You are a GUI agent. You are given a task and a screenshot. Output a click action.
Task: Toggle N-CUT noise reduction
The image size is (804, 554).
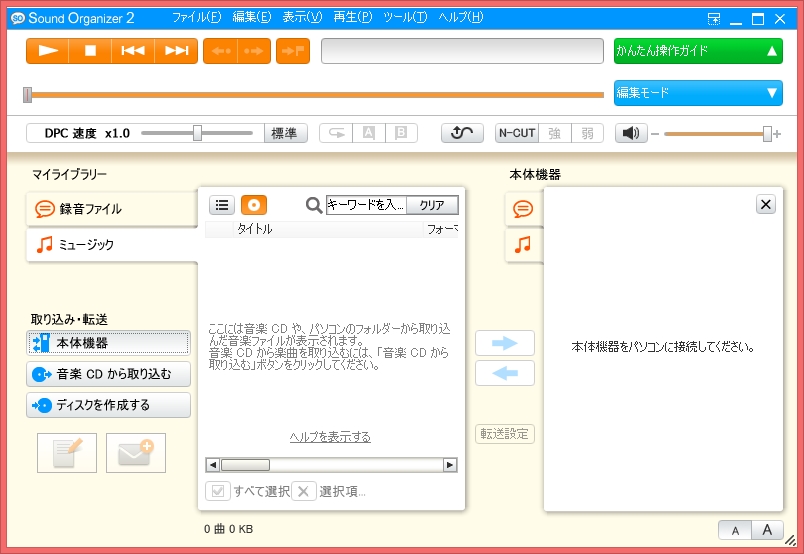[516, 133]
